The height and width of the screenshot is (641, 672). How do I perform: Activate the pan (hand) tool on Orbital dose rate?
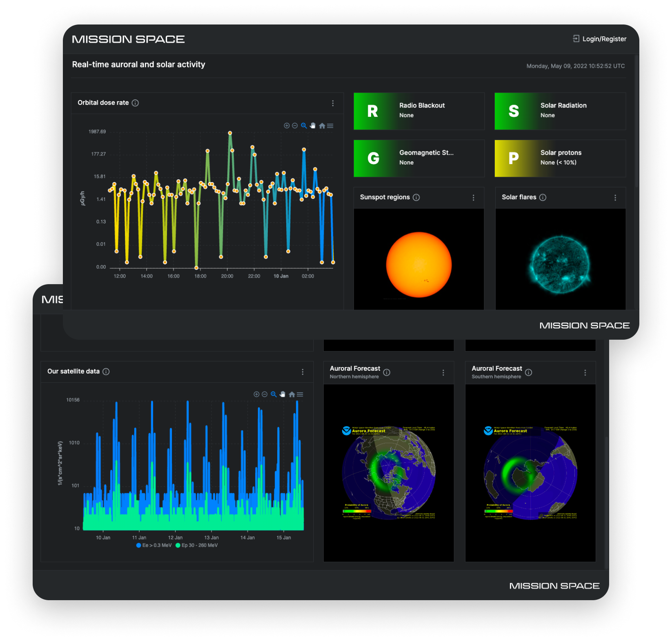click(312, 126)
